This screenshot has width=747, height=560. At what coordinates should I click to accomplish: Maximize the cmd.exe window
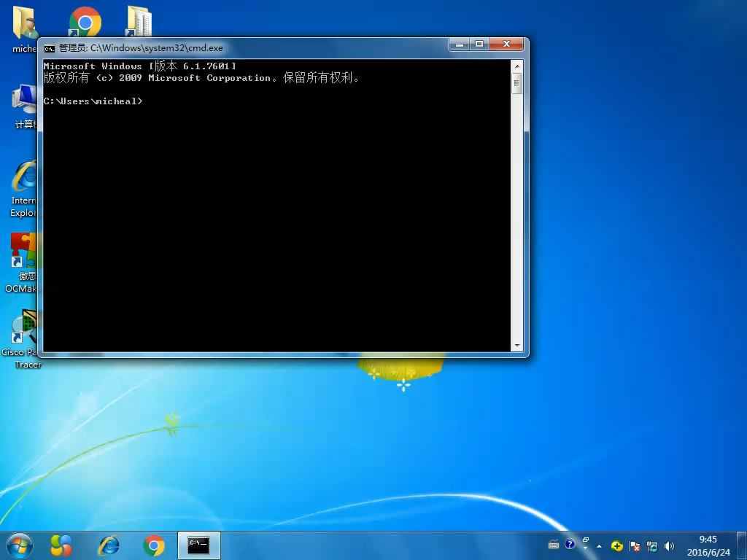click(479, 44)
